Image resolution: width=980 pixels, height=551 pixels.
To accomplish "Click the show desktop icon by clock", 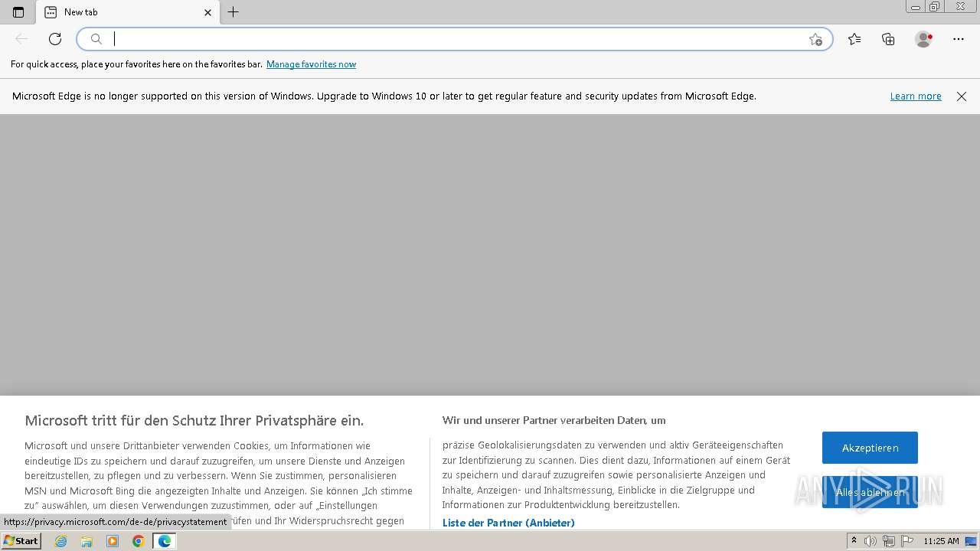I will coord(971,541).
